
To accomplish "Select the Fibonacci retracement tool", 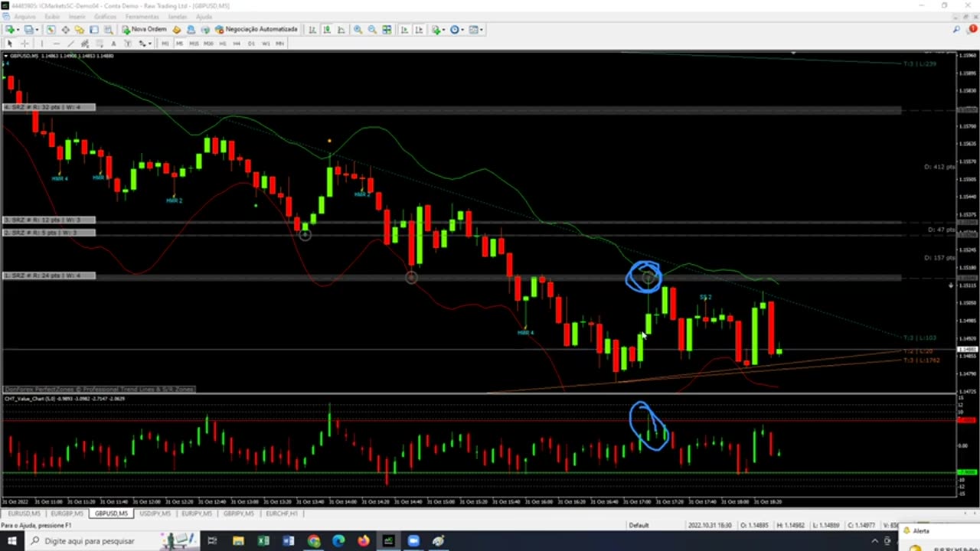I will 100,44.
